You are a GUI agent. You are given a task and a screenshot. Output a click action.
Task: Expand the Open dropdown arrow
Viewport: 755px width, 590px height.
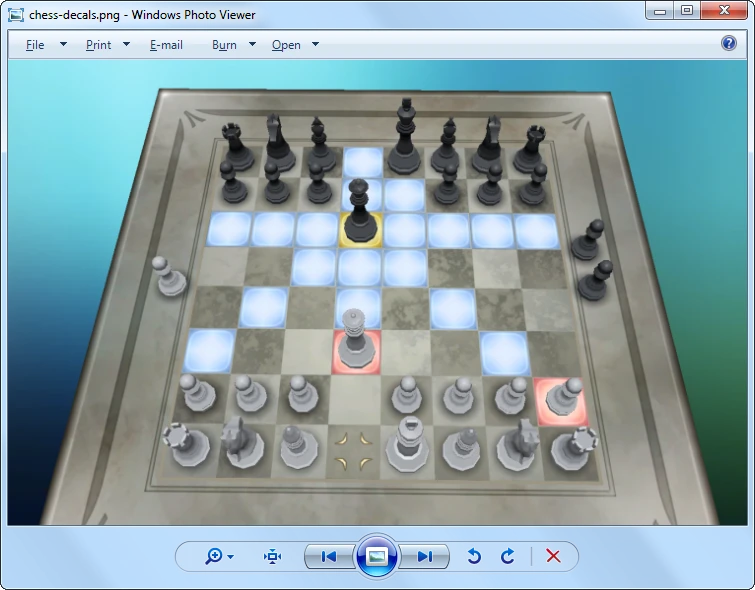pos(315,45)
